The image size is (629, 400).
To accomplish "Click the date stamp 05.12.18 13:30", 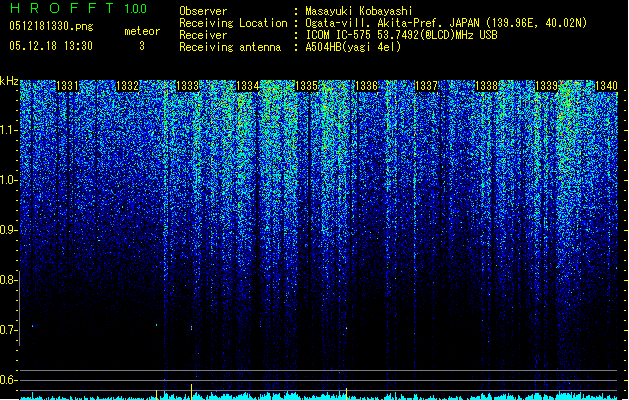I will pos(51,46).
